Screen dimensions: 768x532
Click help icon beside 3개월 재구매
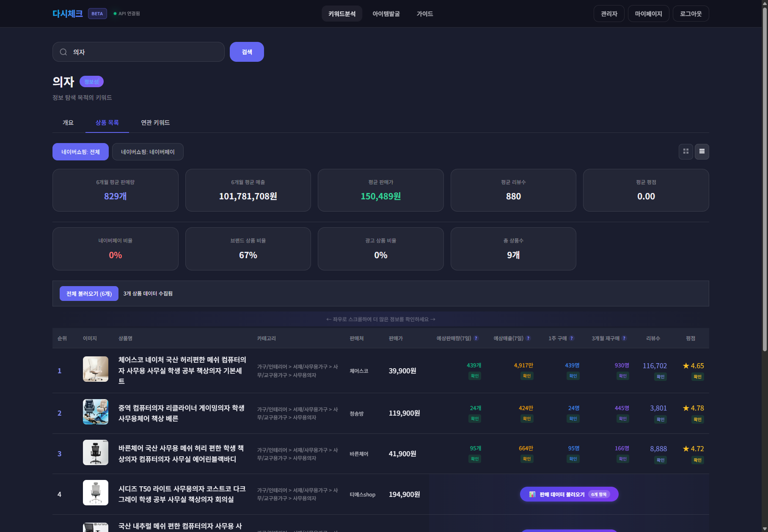coord(624,338)
